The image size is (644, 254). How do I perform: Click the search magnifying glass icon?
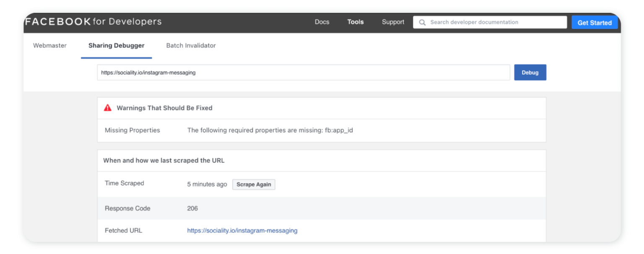click(x=422, y=22)
